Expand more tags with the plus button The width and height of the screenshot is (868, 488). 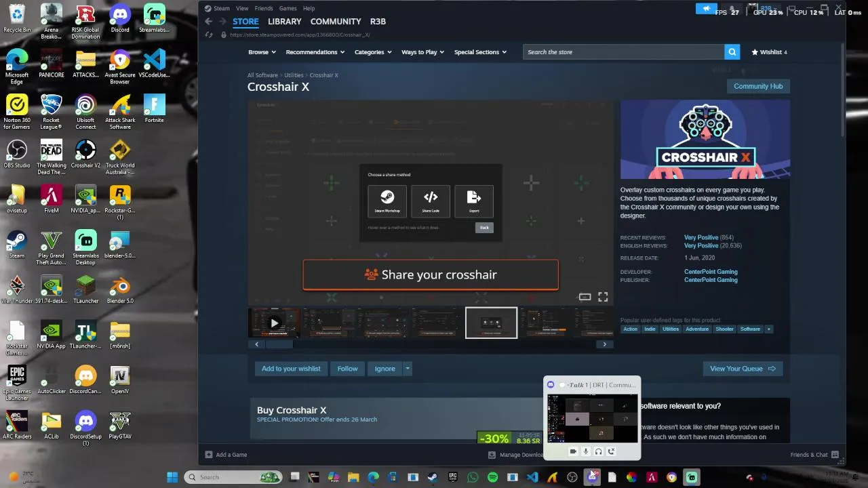[x=768, y=329]
